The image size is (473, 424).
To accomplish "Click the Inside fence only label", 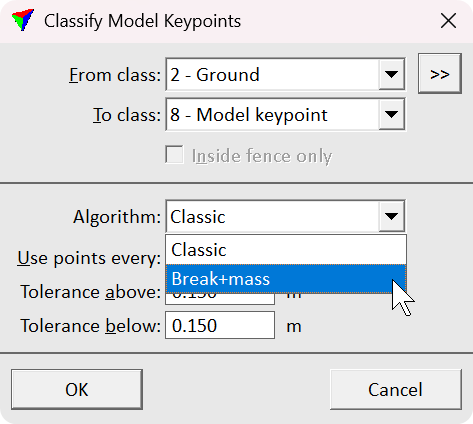I will click(262, 156).
